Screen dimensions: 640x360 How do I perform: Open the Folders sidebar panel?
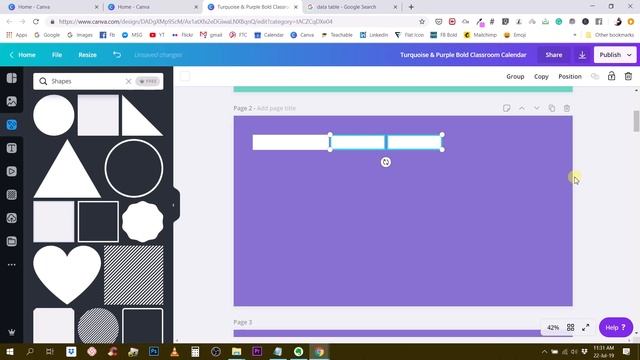[11, 241]
